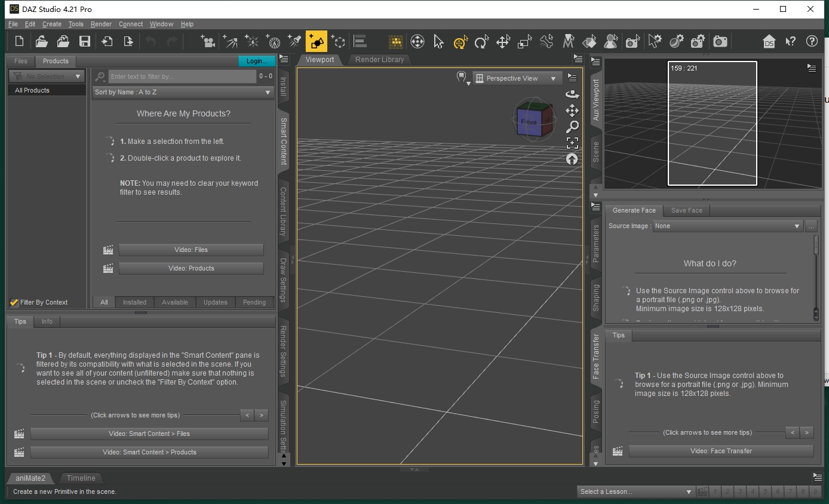Screen dimensions: 829x504
Task: Open the Perspective View dropdown
Action: pyautogui.click(x=517, y=78)
